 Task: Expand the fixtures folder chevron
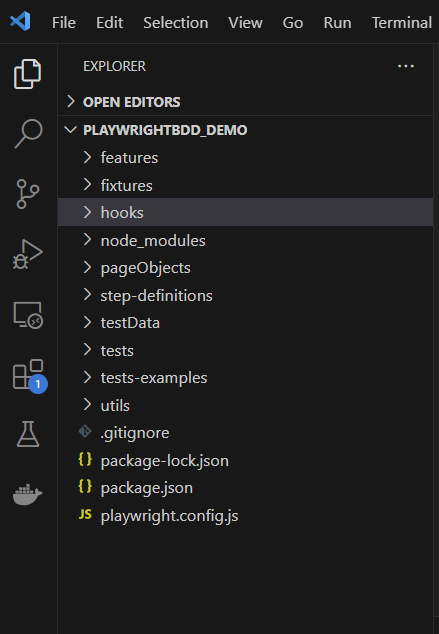(x=87, y=184)
